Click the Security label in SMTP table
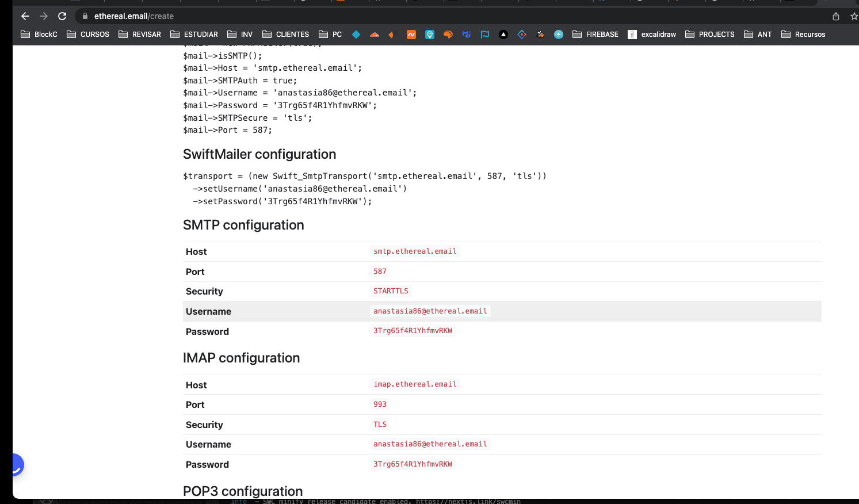This screenshot has width=859, height=504. click(204, 291)
